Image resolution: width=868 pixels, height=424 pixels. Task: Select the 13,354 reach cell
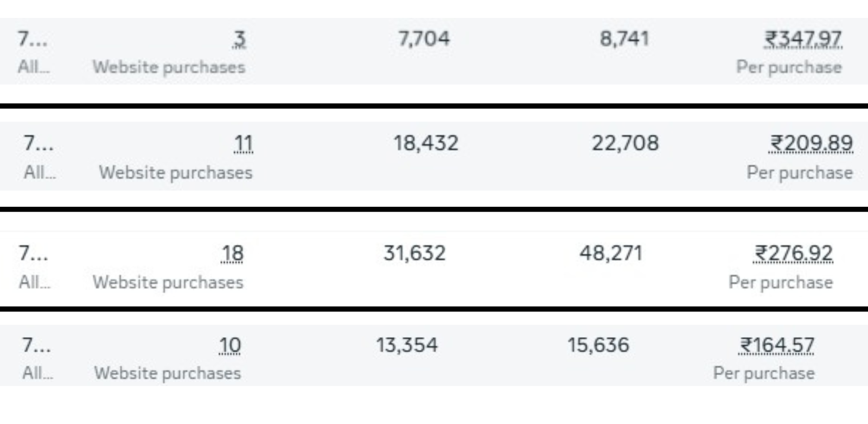point(407,345)
